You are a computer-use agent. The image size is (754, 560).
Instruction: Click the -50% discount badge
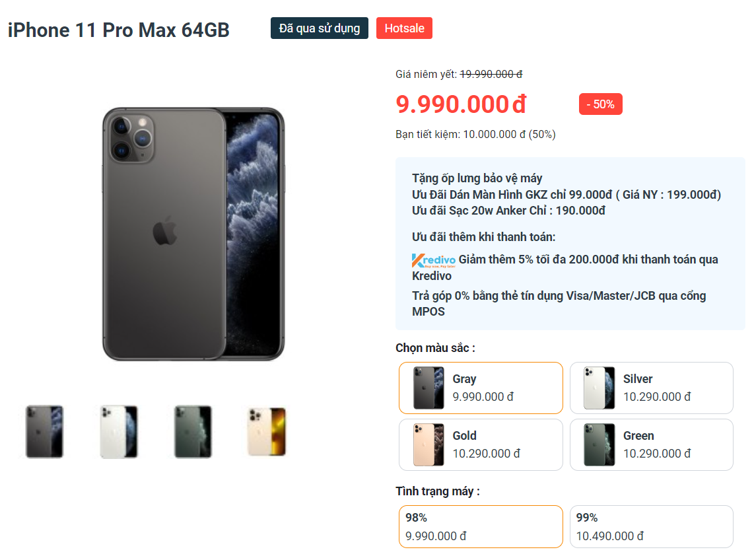click(x=600, y=104)
